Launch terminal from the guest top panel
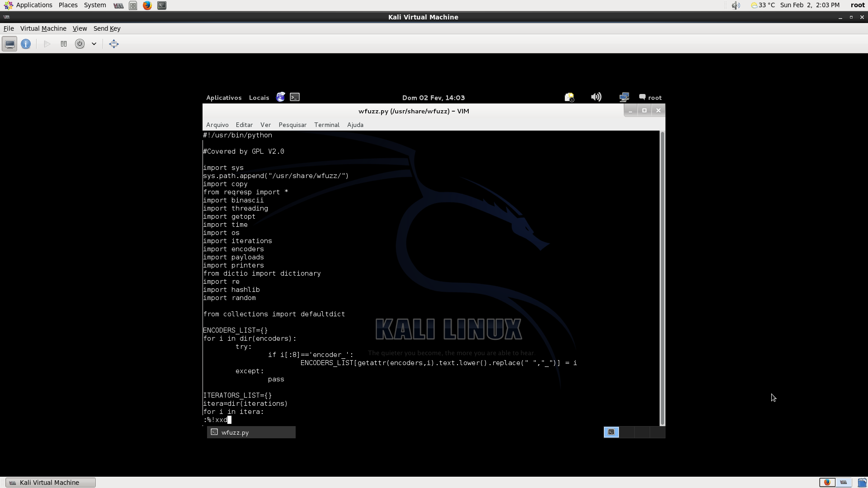Screen dimensions: 868x488 [x=295, y=97]
